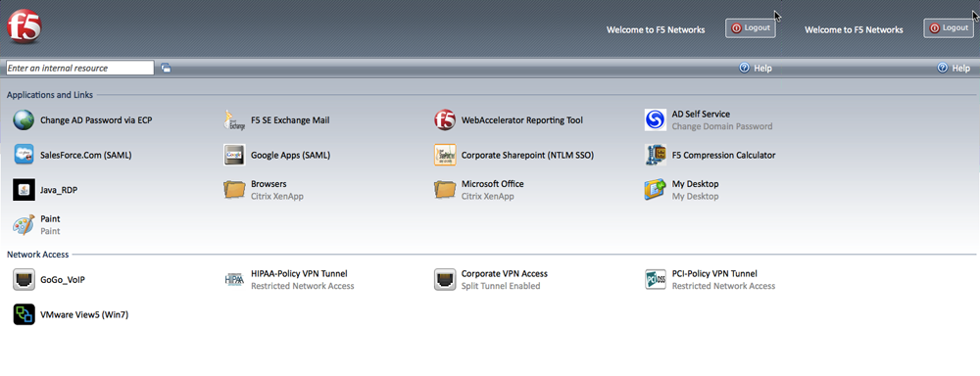Open the Browsers folder icon
The height and width of the screenshot is (376, 980).
[x=234, y=190]
